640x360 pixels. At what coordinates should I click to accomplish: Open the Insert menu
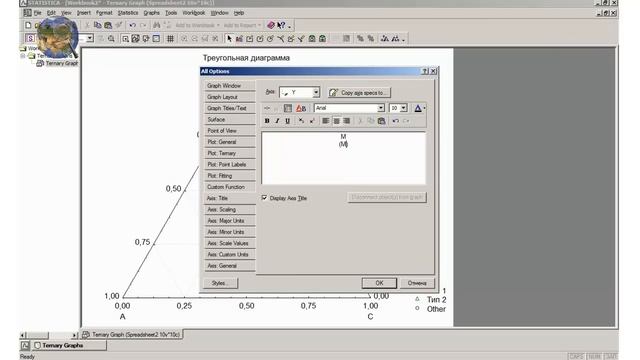84,13
